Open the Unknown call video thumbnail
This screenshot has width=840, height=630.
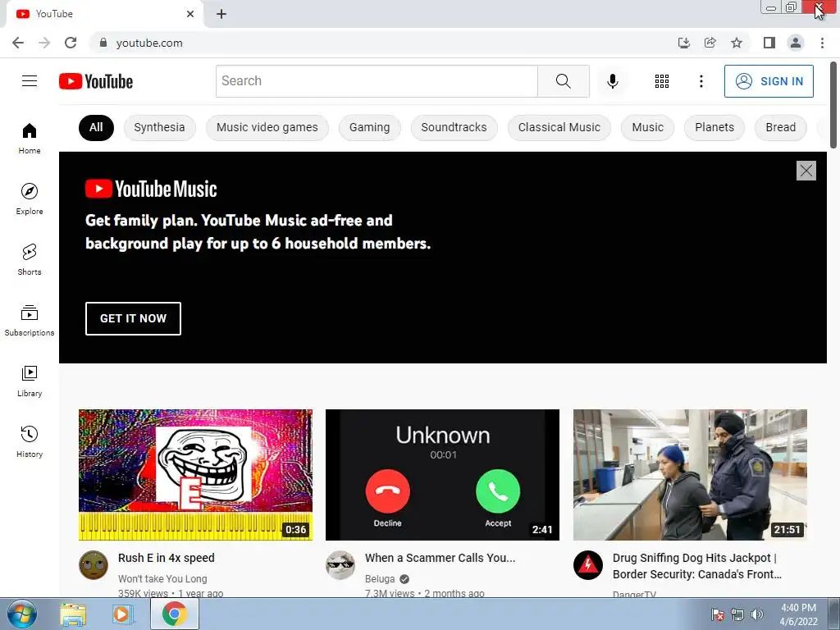tap(442, 475)
